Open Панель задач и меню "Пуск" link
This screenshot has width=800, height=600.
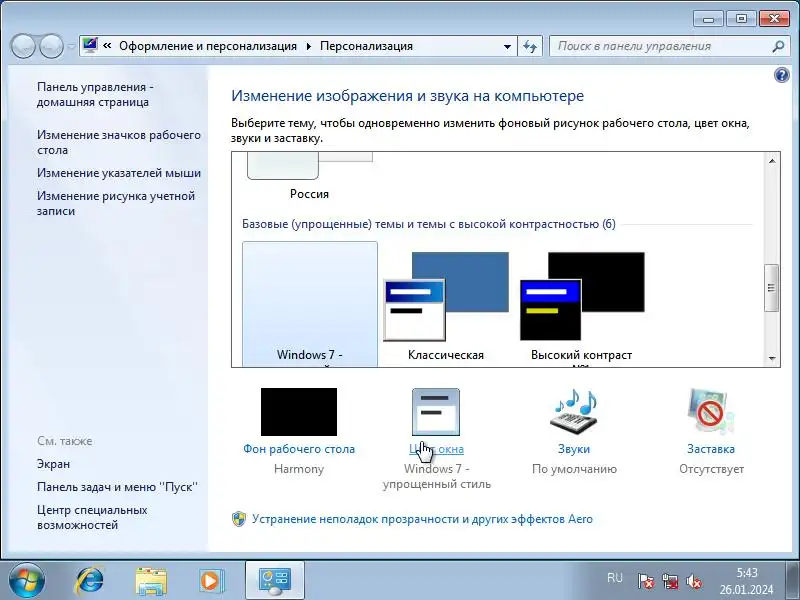(x=117, y=487)
